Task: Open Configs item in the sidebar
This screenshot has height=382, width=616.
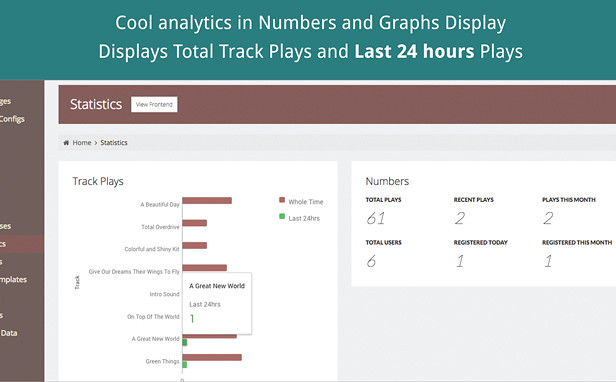Action: tap(12, 119)
